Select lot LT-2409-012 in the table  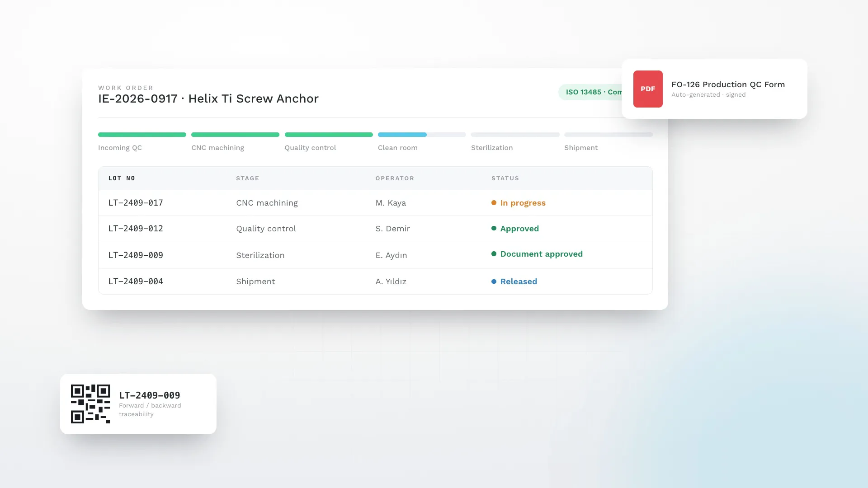pyautogui.click(x=136, y=229)
